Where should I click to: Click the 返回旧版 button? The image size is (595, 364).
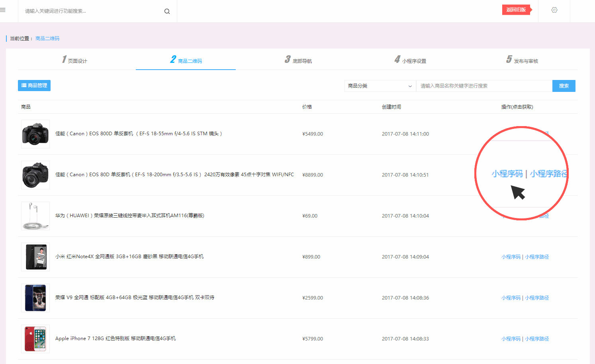(x=516, y=10)
